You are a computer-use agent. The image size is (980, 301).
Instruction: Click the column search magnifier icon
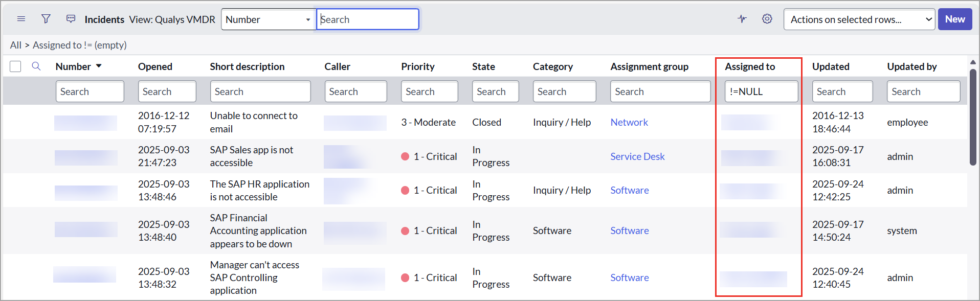click(x=36, y=66)
